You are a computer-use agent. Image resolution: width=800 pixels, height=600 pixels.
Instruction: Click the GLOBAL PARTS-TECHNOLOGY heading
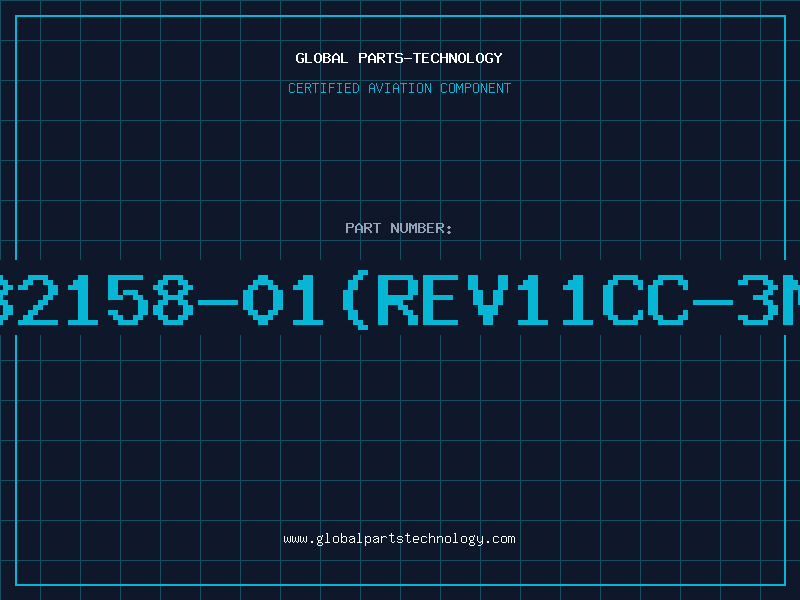pos(399,58)
